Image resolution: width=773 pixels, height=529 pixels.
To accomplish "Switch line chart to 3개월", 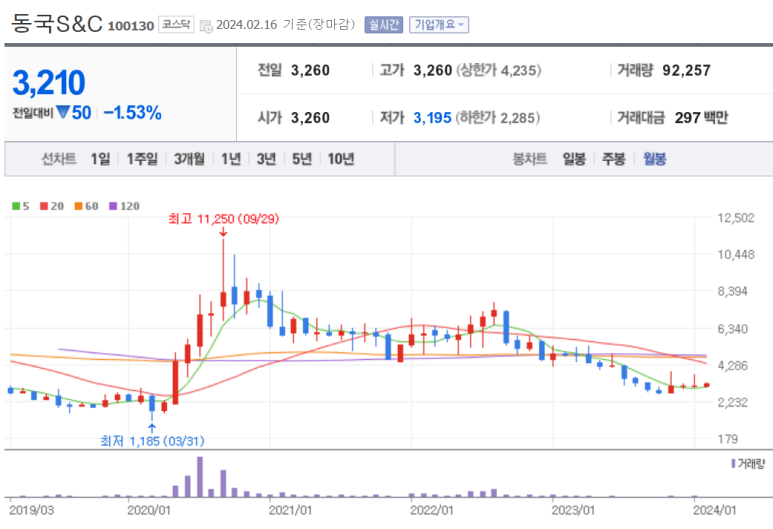I will [188, 158].
